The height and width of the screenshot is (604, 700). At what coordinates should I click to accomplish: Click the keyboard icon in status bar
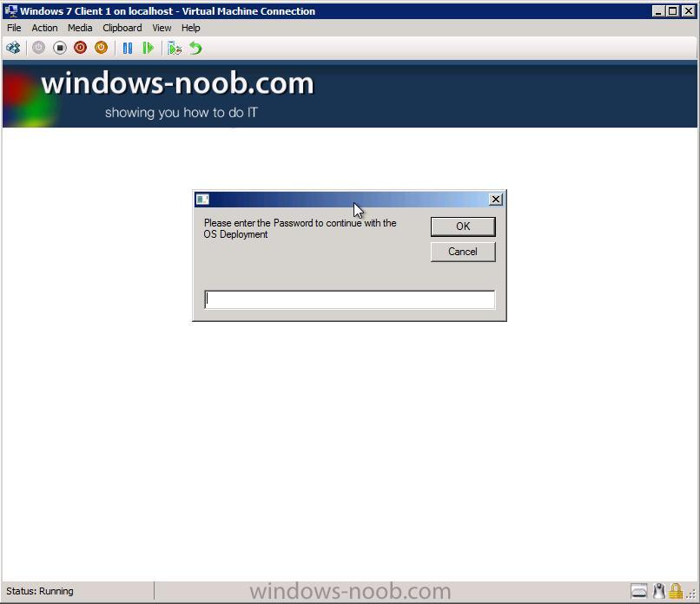639,591
